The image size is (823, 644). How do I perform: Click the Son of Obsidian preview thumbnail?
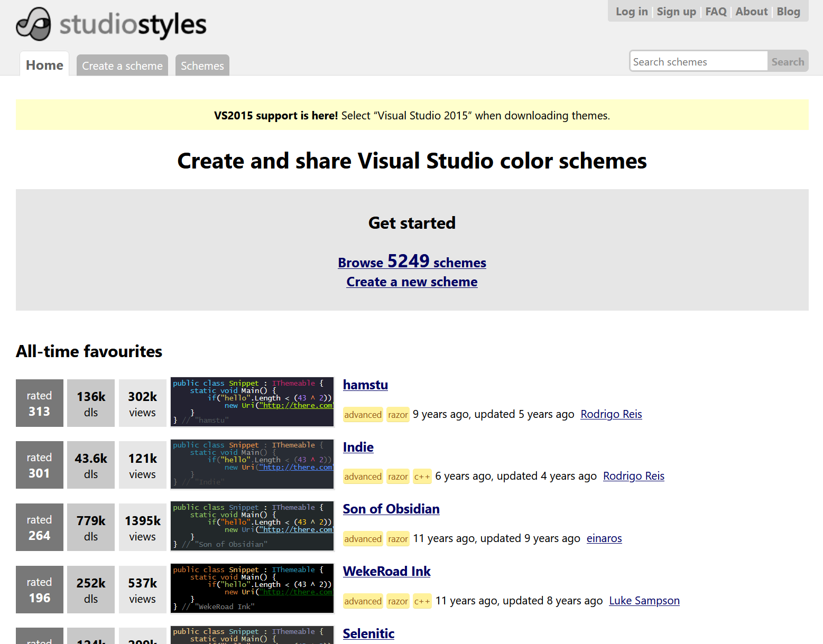pos(252,526)
